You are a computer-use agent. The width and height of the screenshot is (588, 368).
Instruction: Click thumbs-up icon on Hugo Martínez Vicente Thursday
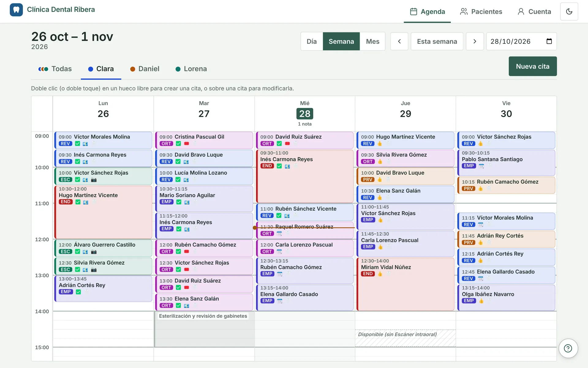pyautogui.click(x=379, y=144)
